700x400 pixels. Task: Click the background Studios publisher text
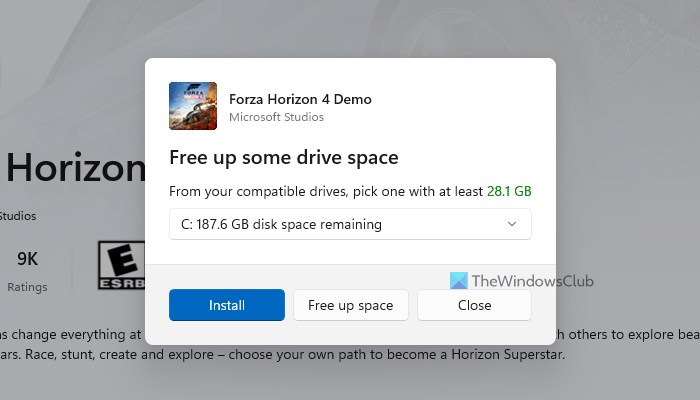[18, 215]
